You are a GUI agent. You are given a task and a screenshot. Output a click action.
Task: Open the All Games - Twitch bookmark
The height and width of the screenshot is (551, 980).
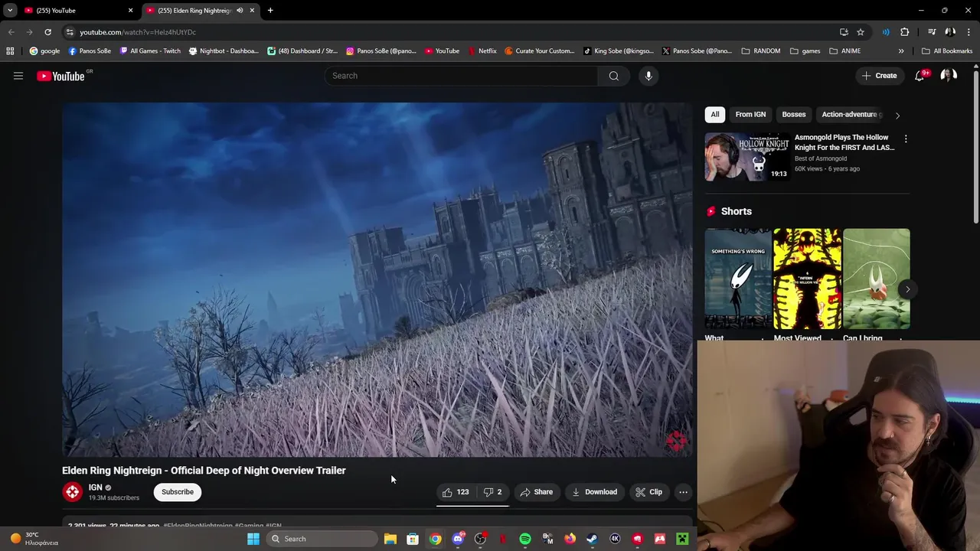(x=150, y=51)
